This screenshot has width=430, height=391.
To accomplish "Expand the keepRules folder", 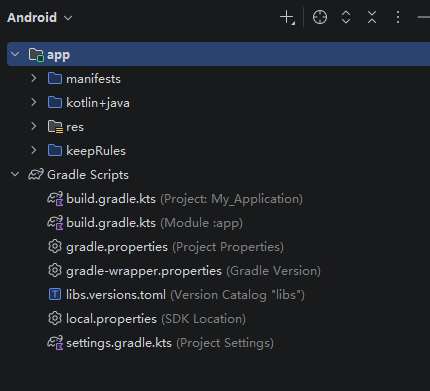I will pos(34,150).
